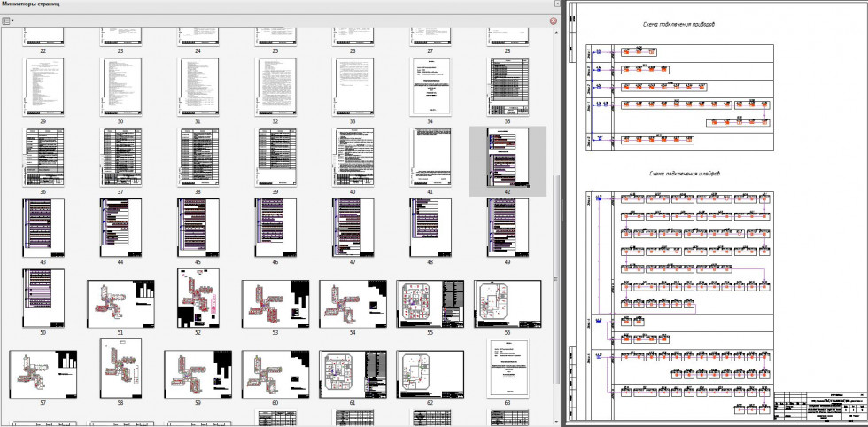Open page 61 thumbnail
The width and height of the screenshot is (868, 427).
tap(352, 373)
